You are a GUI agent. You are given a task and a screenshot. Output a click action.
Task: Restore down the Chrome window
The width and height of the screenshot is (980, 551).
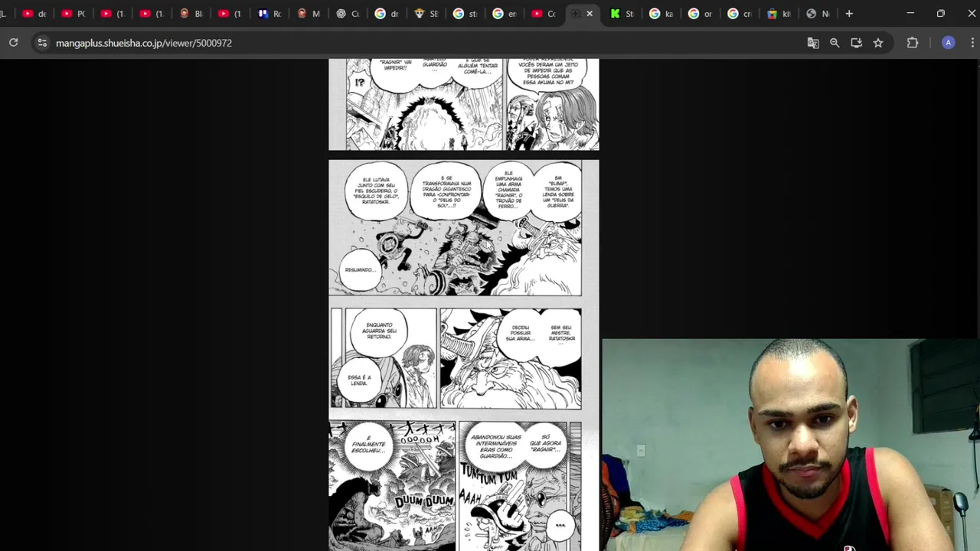click(941, 14)
